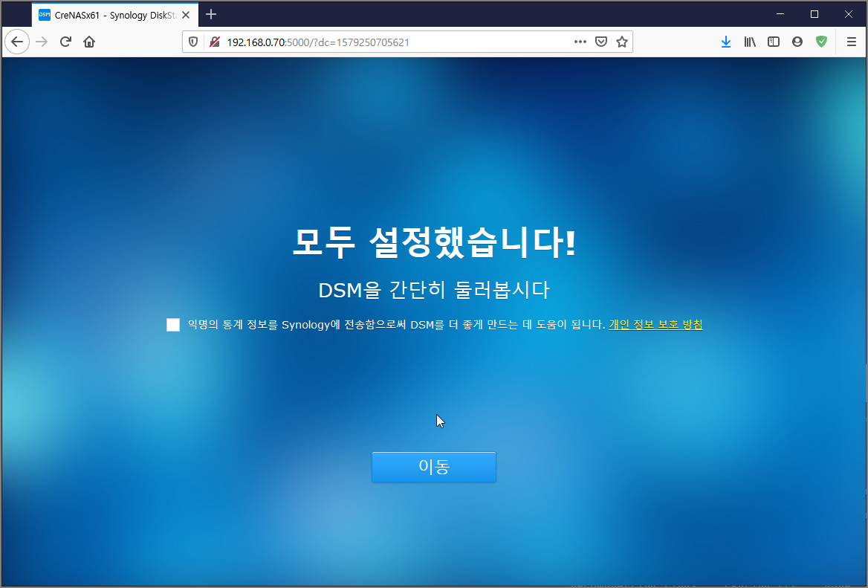
Task: Maximize the Firefox window
Action: click(x=814, y=14)
